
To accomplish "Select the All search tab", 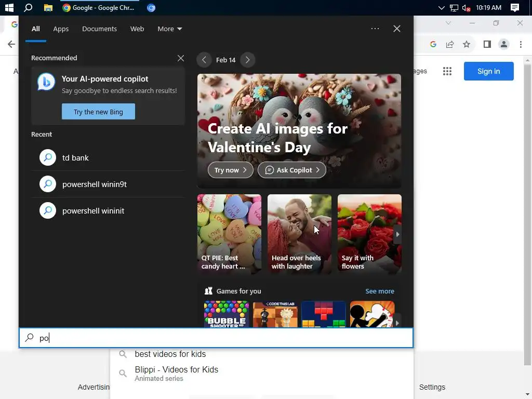I will click(x=36, y=29).
